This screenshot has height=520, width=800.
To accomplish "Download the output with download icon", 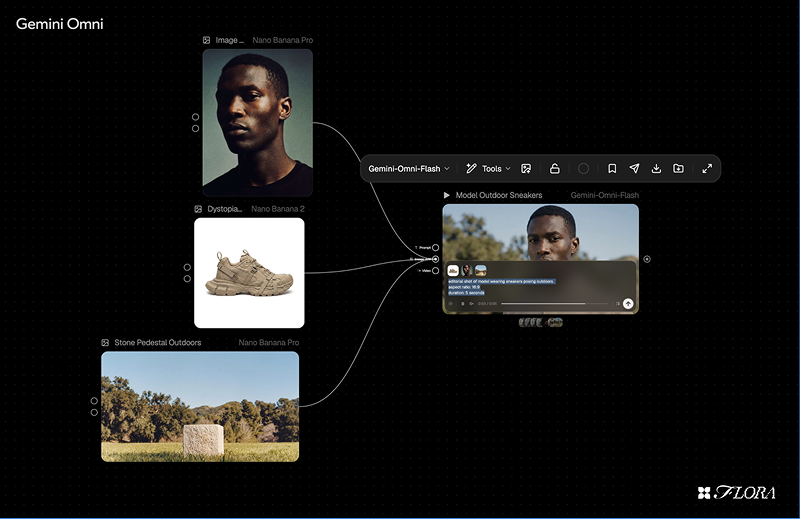I will tap(656, 168).
